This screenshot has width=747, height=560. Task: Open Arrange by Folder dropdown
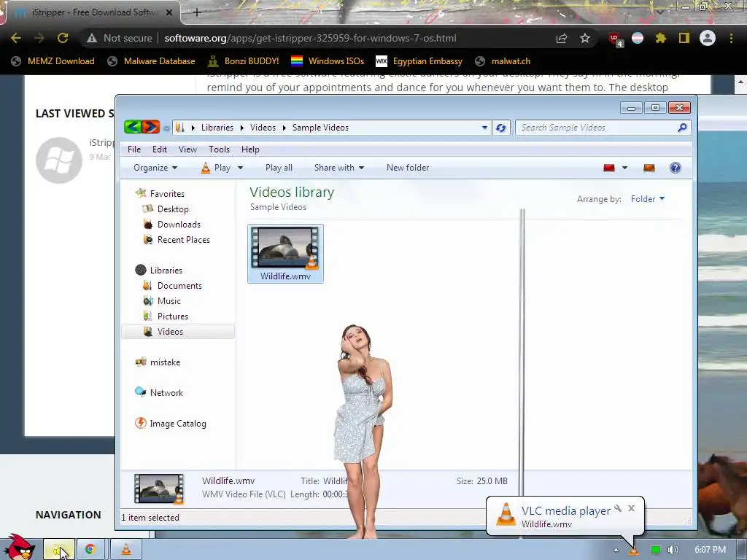click(x=648, y=199)
